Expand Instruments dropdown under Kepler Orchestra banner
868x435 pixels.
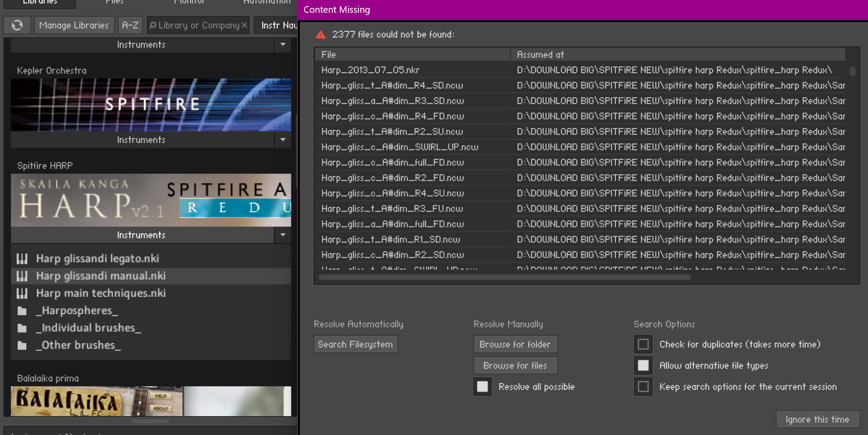[283, 140]
